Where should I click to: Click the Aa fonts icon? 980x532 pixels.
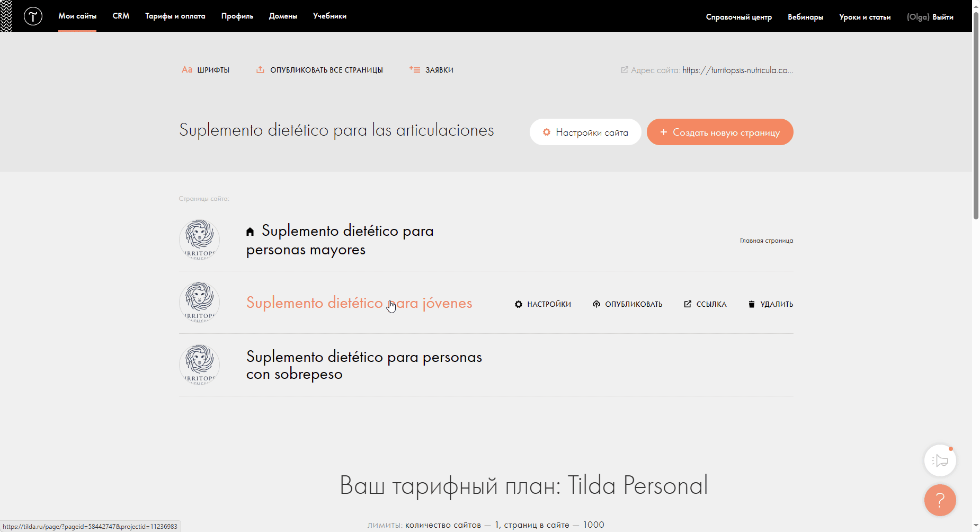click(187, 70)
